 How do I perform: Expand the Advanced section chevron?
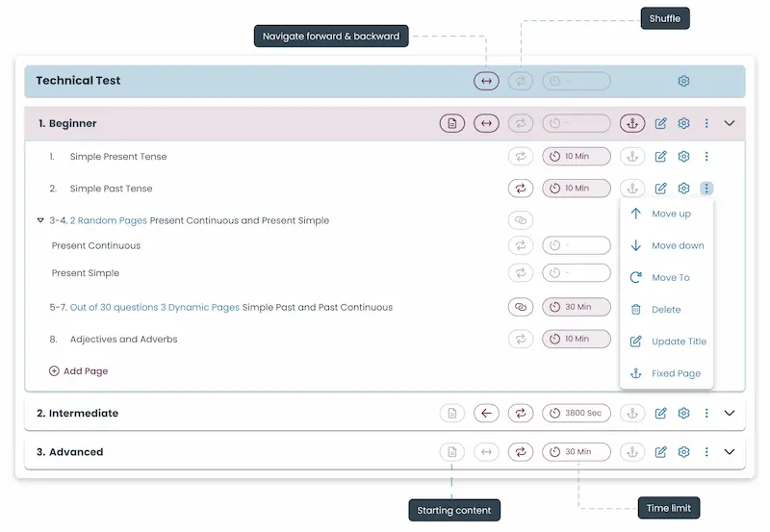pos(730,452)
